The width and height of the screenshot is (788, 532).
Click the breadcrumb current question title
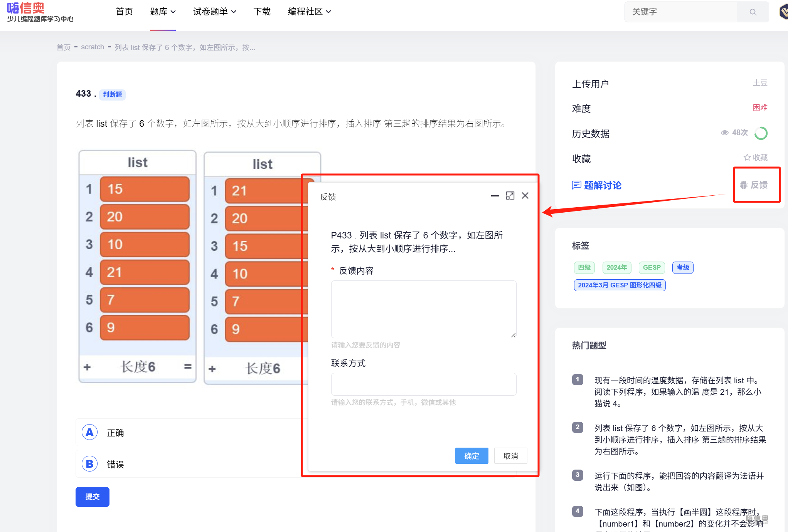pyautogui.click(x=185, y=47)
